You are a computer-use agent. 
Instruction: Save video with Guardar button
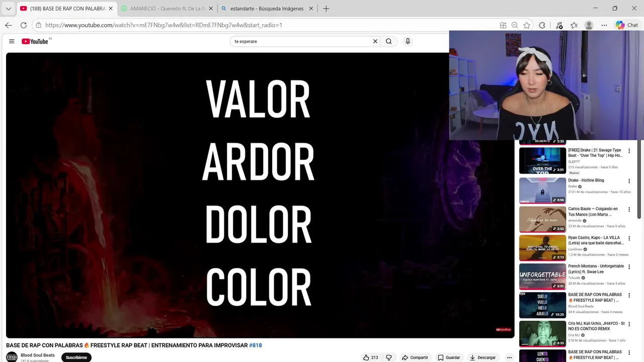pos(448,357)
